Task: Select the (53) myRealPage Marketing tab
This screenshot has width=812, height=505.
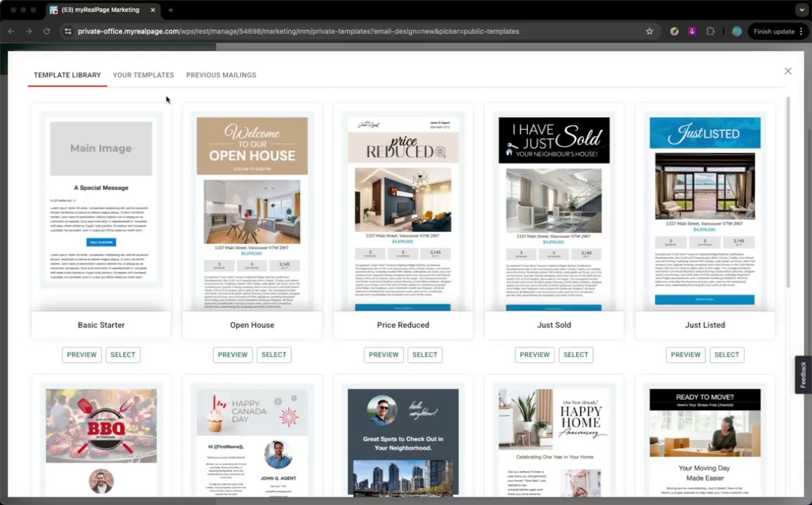Action: click(x=102, y=10)
